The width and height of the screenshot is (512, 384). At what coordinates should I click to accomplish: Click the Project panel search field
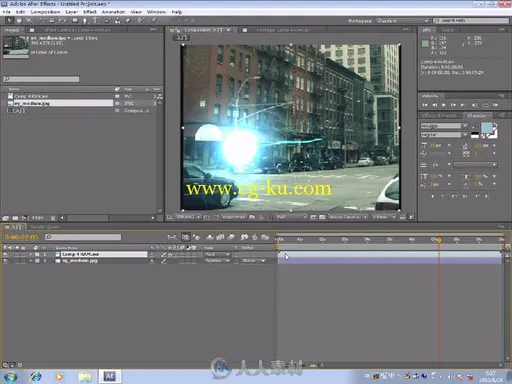(x=41, y=79)
